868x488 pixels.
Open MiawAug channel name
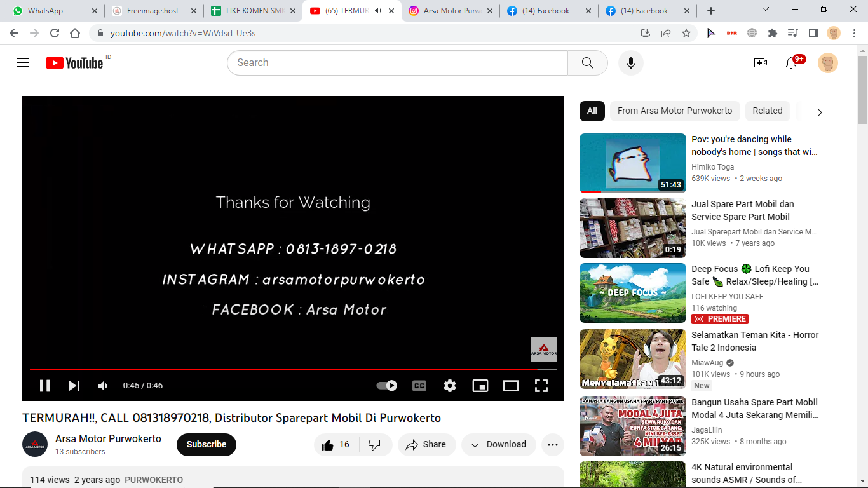click(707, 363)
